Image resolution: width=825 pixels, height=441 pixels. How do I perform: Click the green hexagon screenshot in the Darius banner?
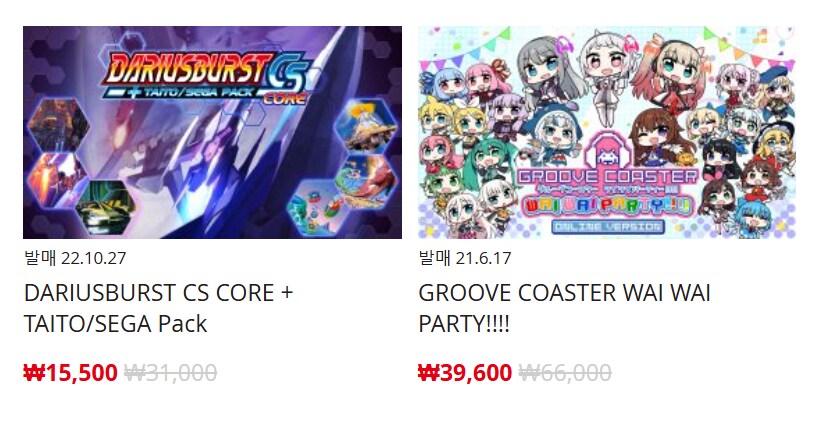(106, 207)
